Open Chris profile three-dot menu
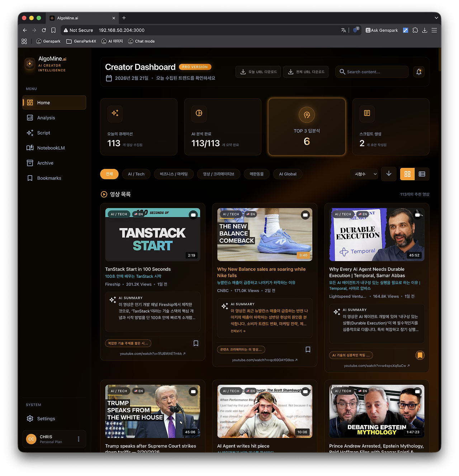This screenshot has height=476, width=459. [x=79, y=439]
